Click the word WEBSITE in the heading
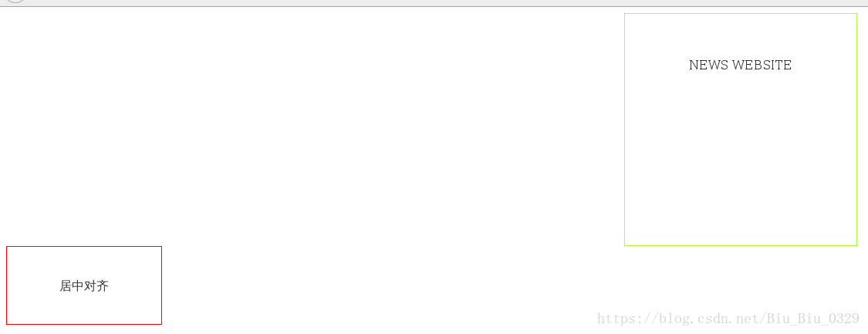This screenshot has width=868, height=334. (762, 66)
